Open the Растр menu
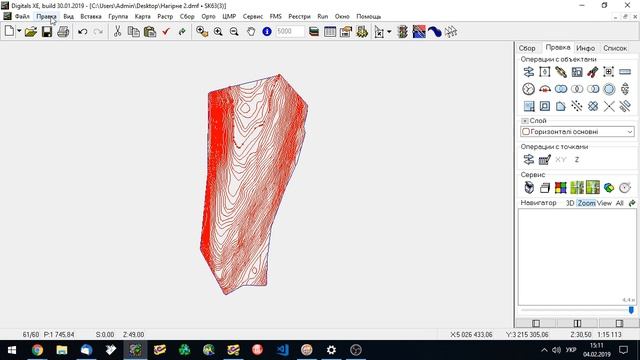This screenshot has height=360, width=640. tap(165, 17)
